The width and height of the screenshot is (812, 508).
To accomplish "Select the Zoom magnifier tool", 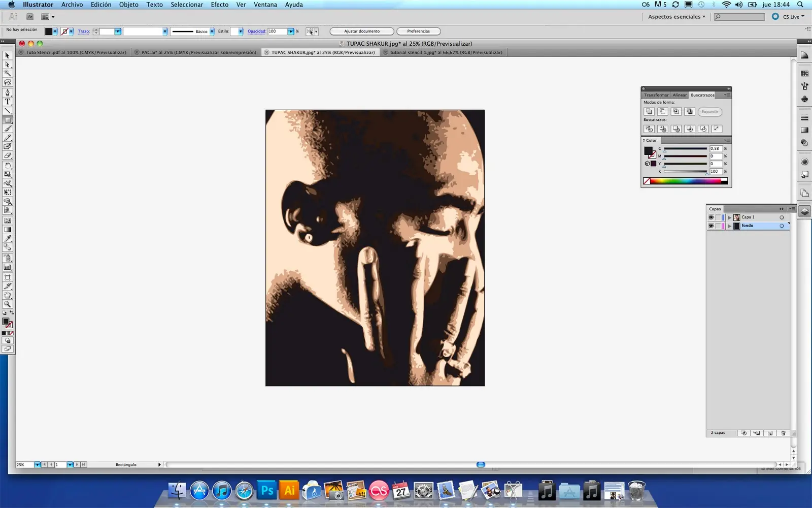I will point(7,304).
